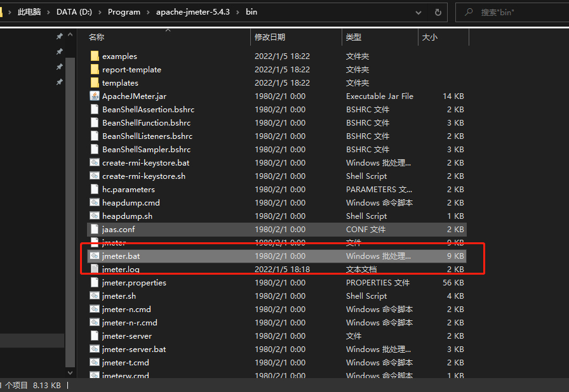This screenshot has height=392, width=569.
Task: Sort files by the 修改日期 column header
Action: coord(270,37)
